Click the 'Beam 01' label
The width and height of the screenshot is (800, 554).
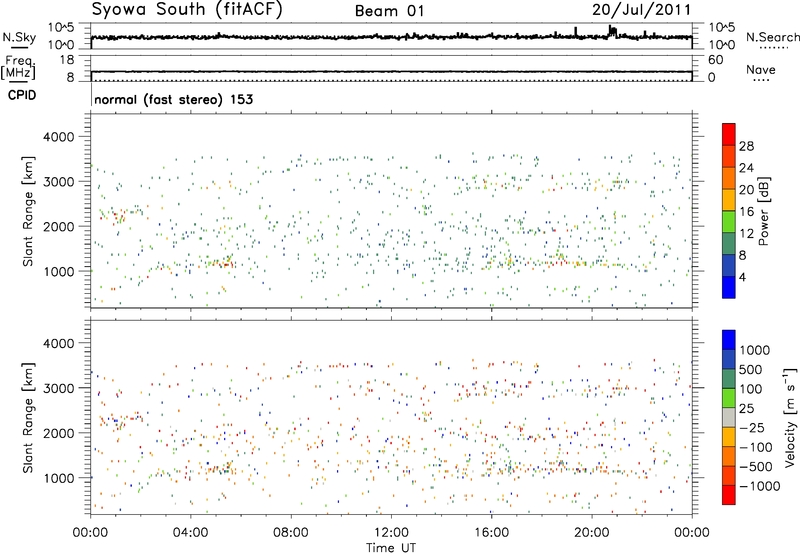point(390,11)
